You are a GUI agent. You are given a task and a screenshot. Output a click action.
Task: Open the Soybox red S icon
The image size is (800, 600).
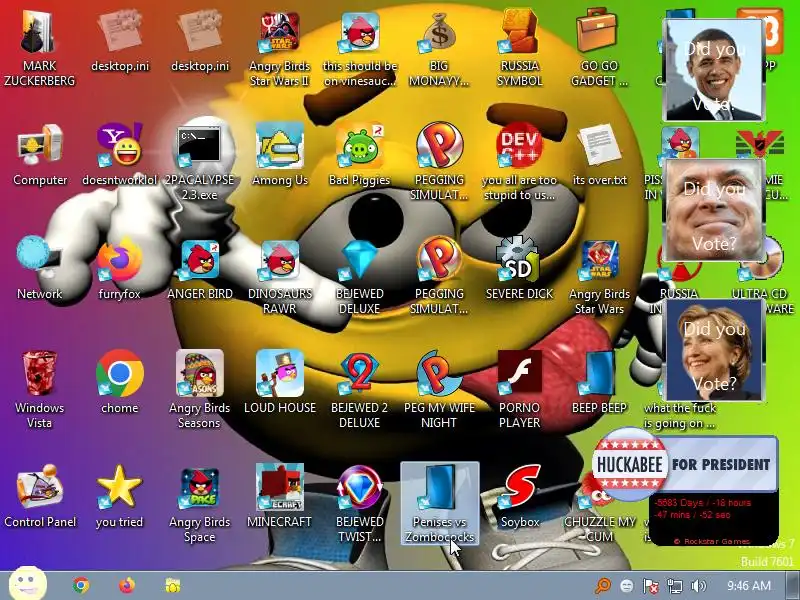click(519, 497)
